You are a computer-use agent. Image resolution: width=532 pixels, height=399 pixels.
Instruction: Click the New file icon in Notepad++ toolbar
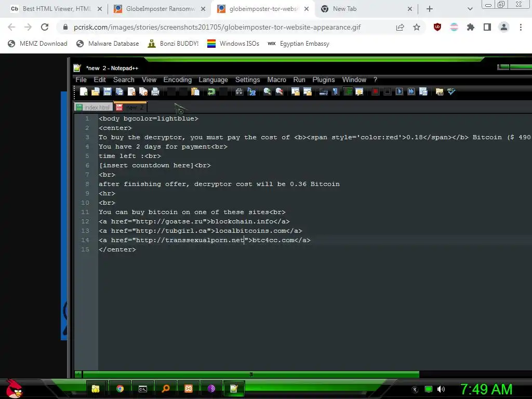pyautogui.click(x=84, y=91)
